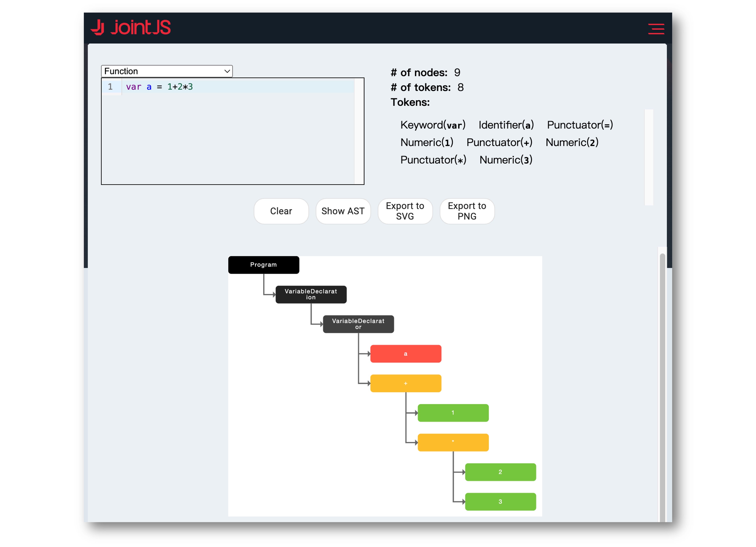Viewport: 756px width, 547px height.
Task: Click the Punctuator(=) token
Action: [580, 125]
